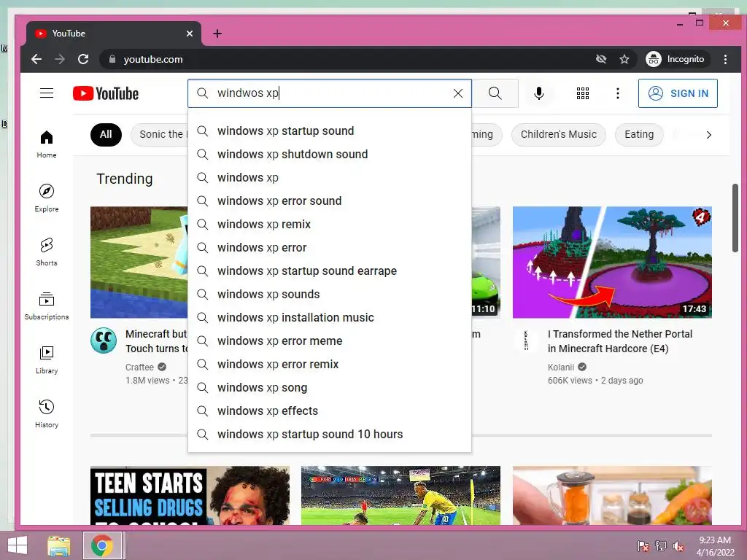The height and width of the screenshot is (560, 747).
Task: Reload the page with the refresh icon
Action: tap(83, 59)
